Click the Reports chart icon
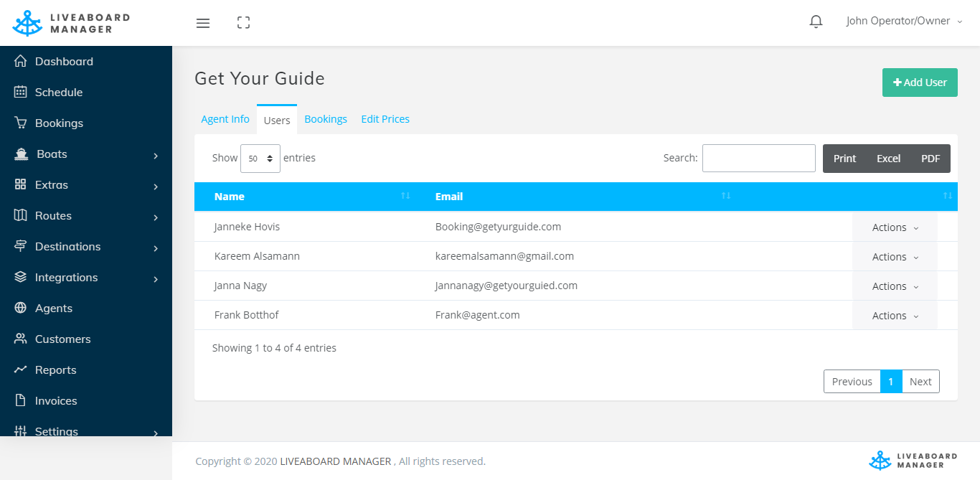This screenshot has height=480, width=980. tap(21, 370)
